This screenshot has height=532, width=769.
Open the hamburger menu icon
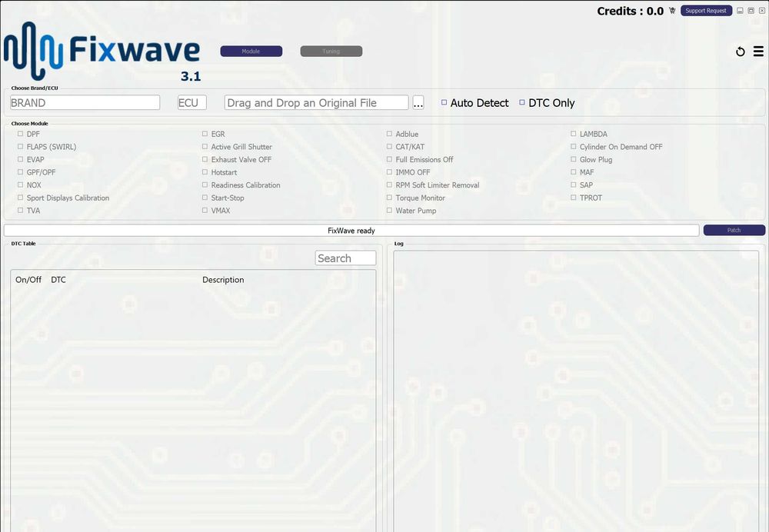[x=758, y=51]
